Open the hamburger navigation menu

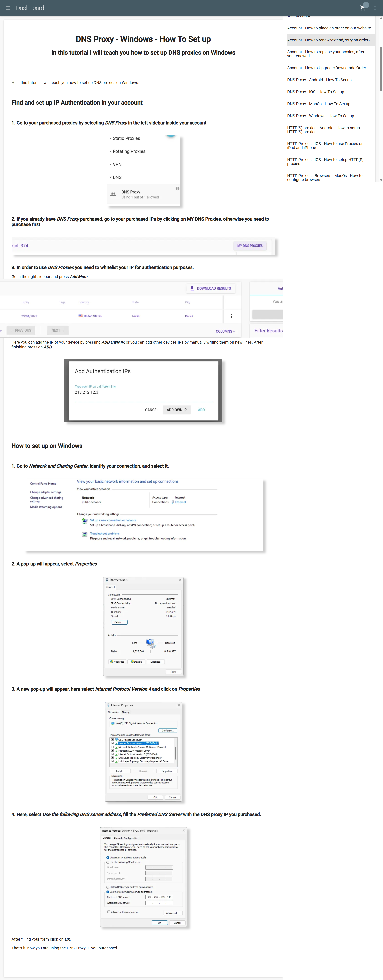(8, 8)
